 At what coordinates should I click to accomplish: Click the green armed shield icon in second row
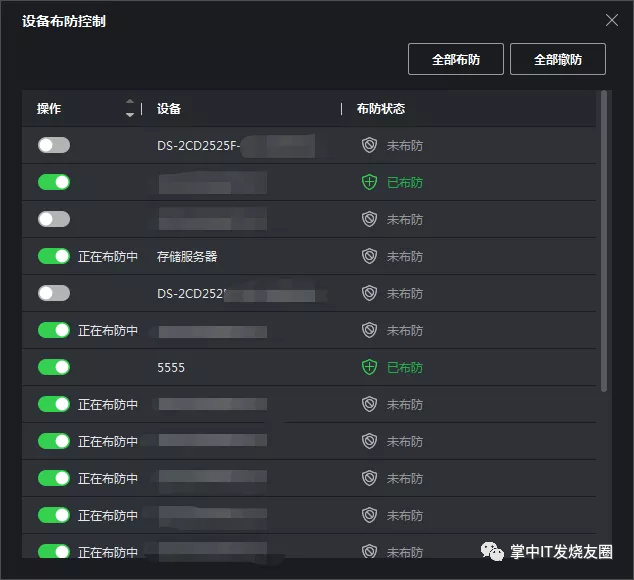[369, 182]
